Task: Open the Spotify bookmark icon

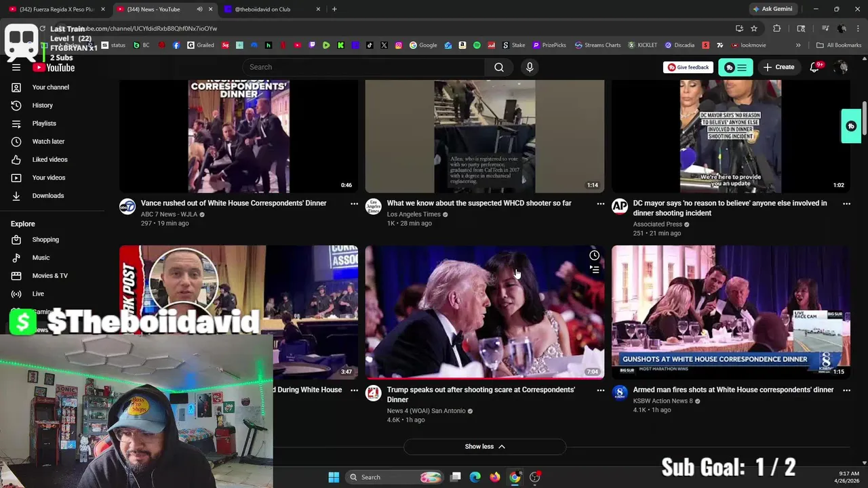Action: click(x=477, y=45)
